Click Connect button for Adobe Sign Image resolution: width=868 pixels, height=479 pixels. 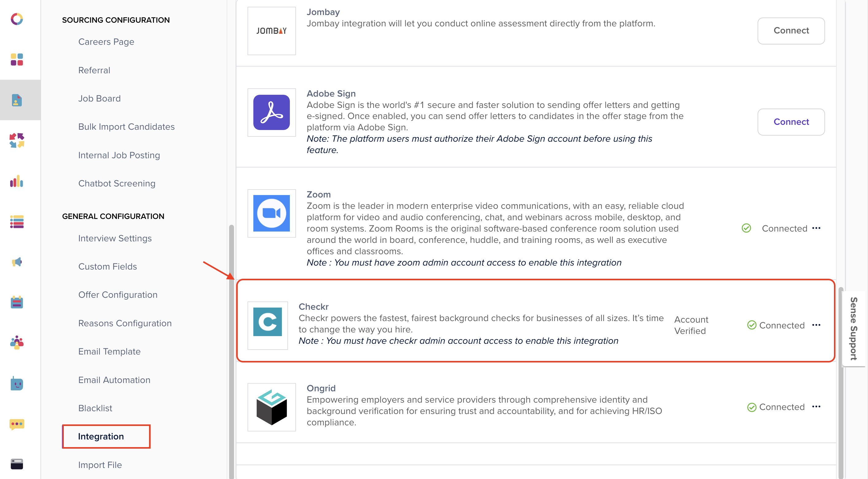[791, 121]
